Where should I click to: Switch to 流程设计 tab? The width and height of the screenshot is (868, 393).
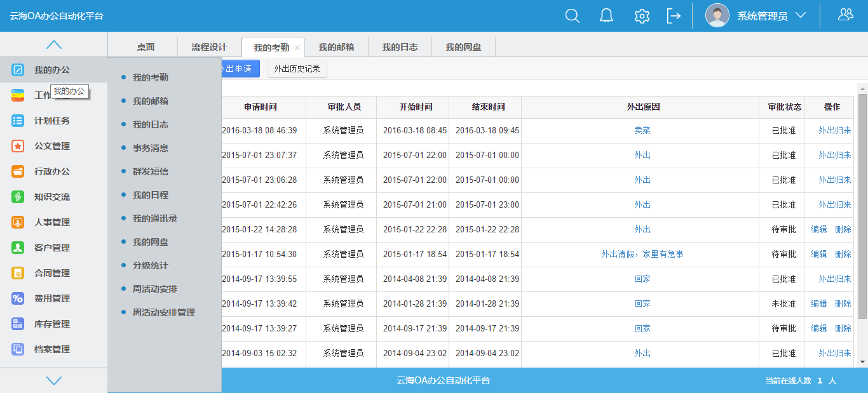point(209,47)
